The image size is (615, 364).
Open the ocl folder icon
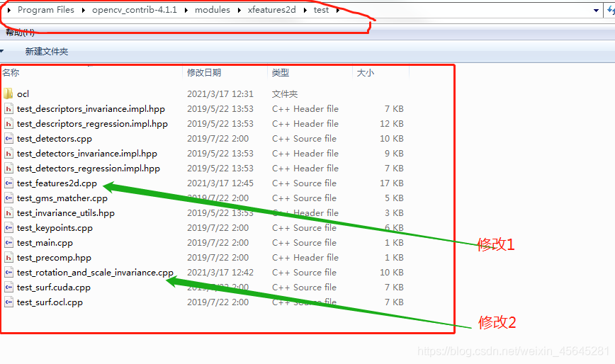click(9, 93)
